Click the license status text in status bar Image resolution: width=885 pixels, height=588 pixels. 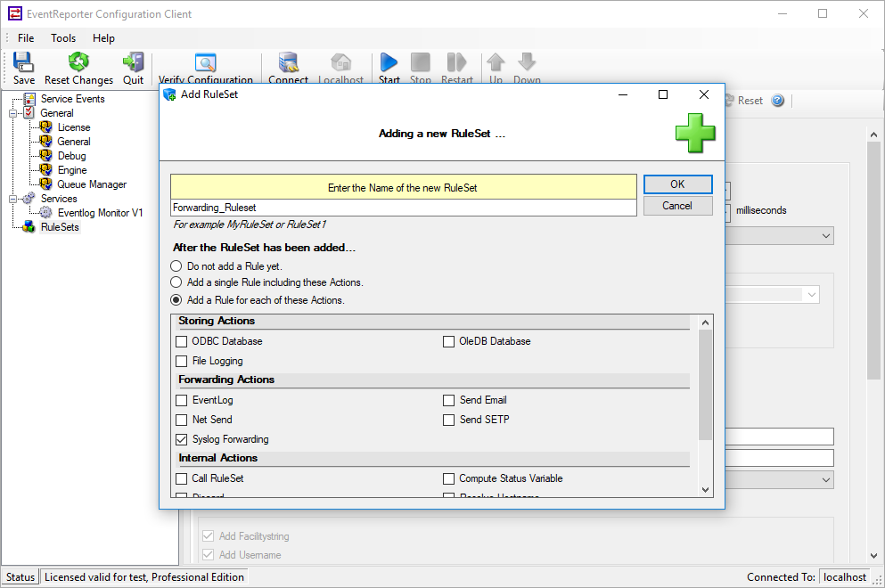pos(143,576)
